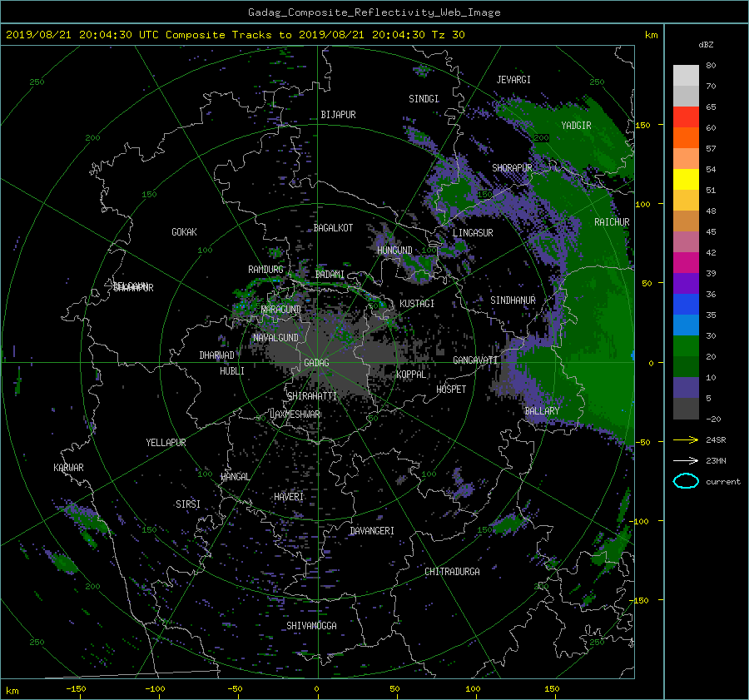Click the LINGASUR city label
This screenshot has height=700, width=749.
point(473,233)
